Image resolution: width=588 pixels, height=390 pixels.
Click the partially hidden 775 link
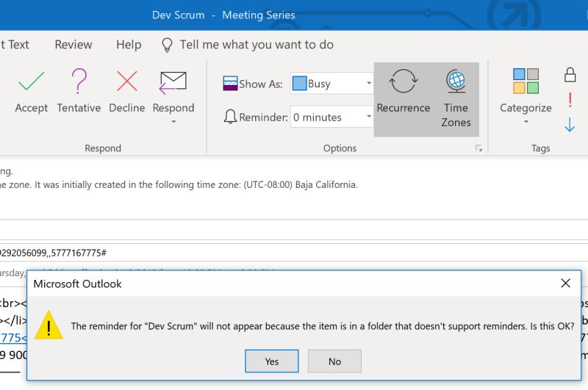[13, 338]
